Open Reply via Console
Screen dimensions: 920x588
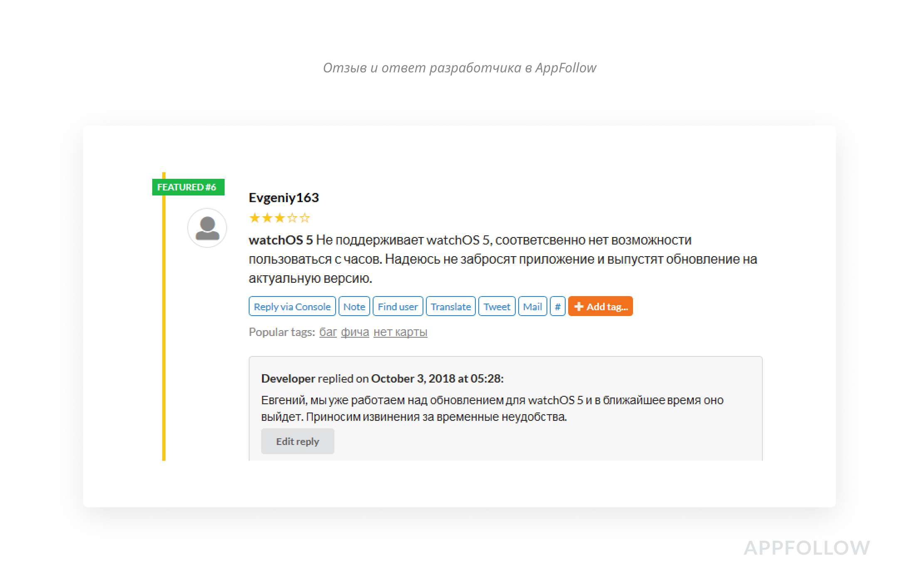coord(292,306)
